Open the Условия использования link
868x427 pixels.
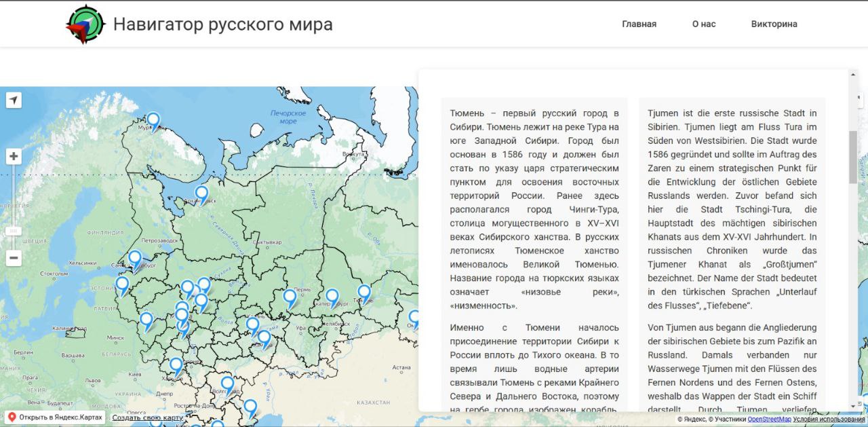click(830, 420)
